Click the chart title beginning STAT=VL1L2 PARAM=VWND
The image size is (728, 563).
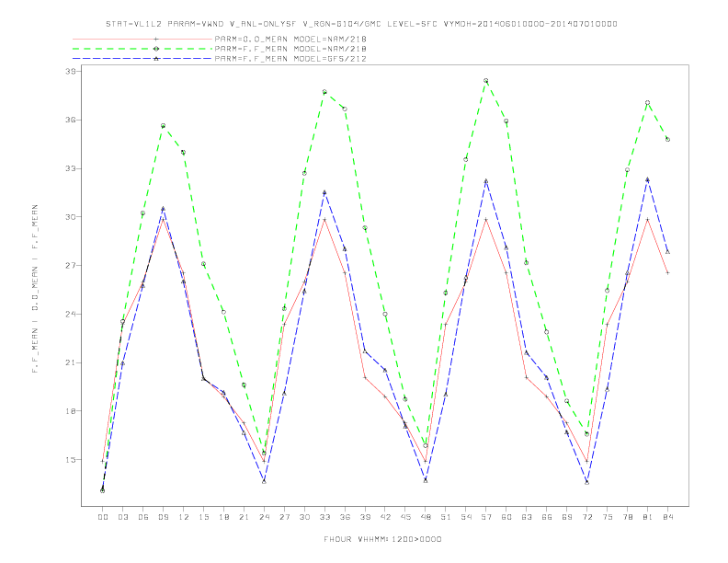(361, 24)
